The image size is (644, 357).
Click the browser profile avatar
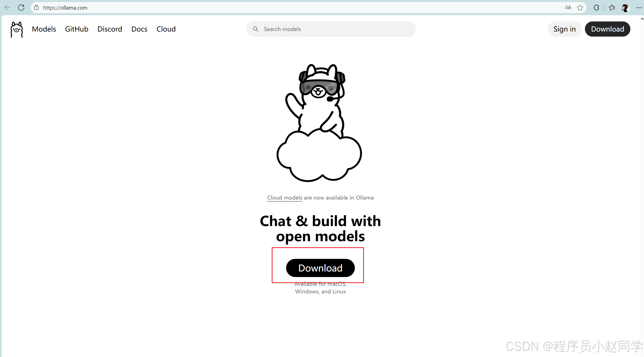coord(625,8)
